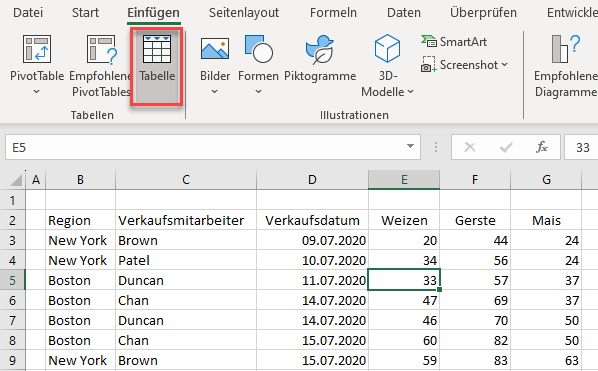Select column header G
598x371 pixels.
pyautogui.click(x=546, y=180)
